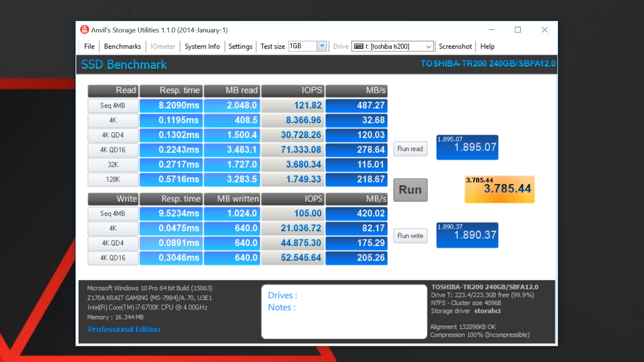The width and height of the screenshot is (644, 362).
Task: Click the 32K test button
Action: 113,165
